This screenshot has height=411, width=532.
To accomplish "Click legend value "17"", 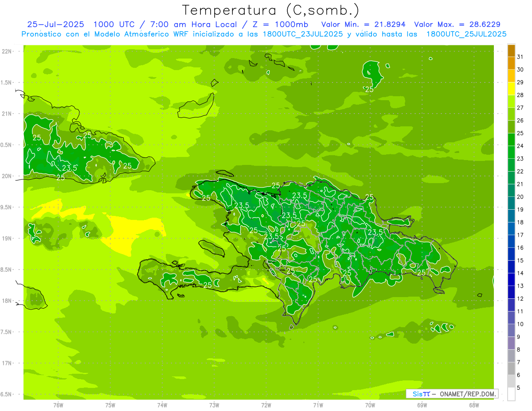I will point(520,235).
